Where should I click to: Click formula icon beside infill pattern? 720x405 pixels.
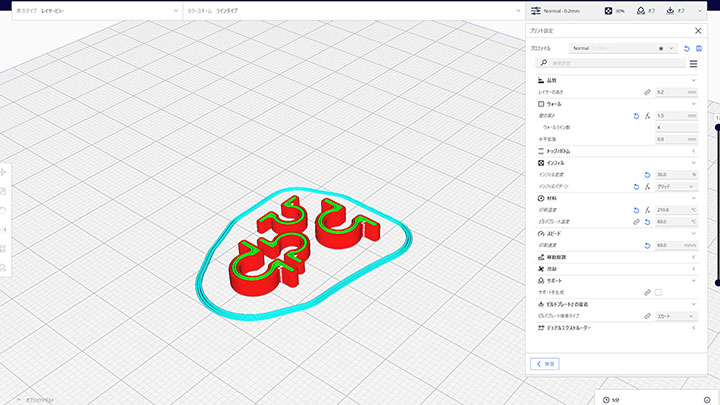click(647, 187)
